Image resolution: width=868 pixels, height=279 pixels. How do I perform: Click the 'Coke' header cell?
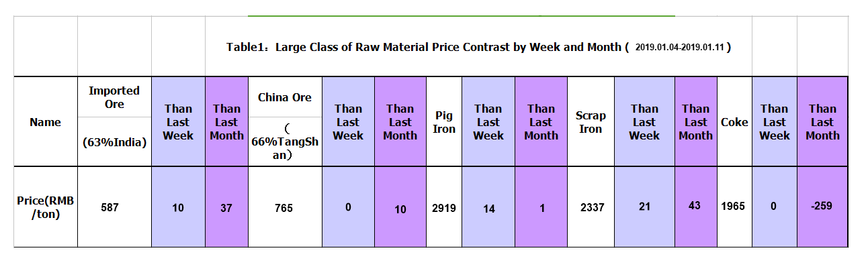pos(734,122)
